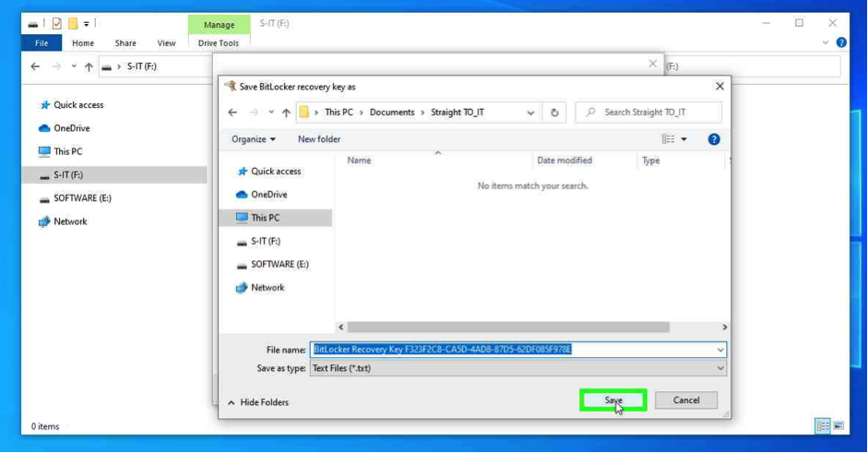
Task: Click the Save button
Action: pyautogui.click(x=613, y=400)
